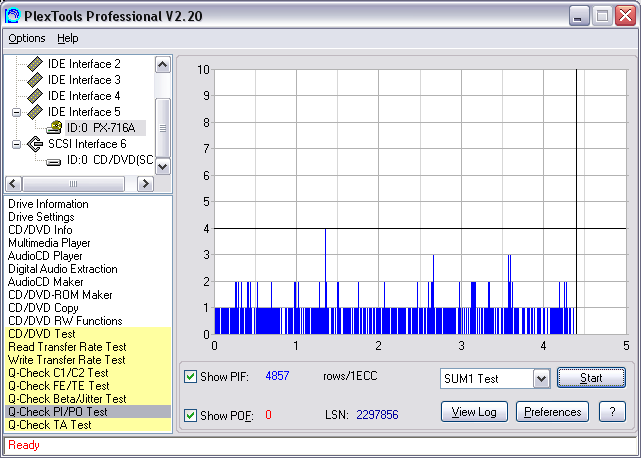Open Multimedia Player
The image size is (641, 458).
coord(49,243)
